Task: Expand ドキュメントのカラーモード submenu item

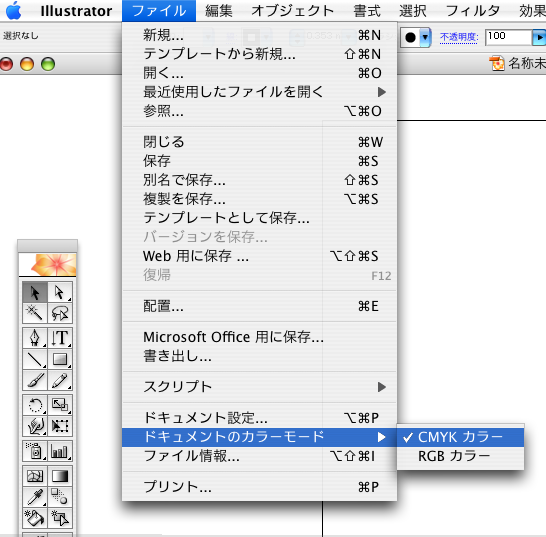Action: (259, 437)
